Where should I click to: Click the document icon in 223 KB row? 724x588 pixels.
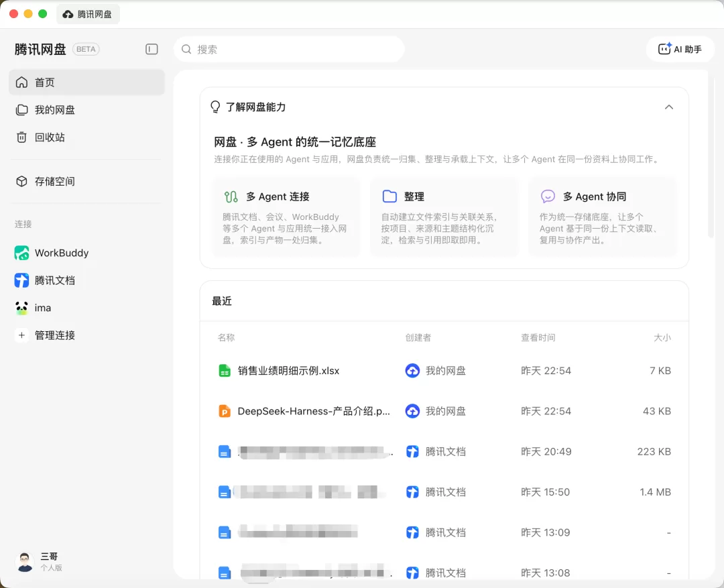point(225,452)
